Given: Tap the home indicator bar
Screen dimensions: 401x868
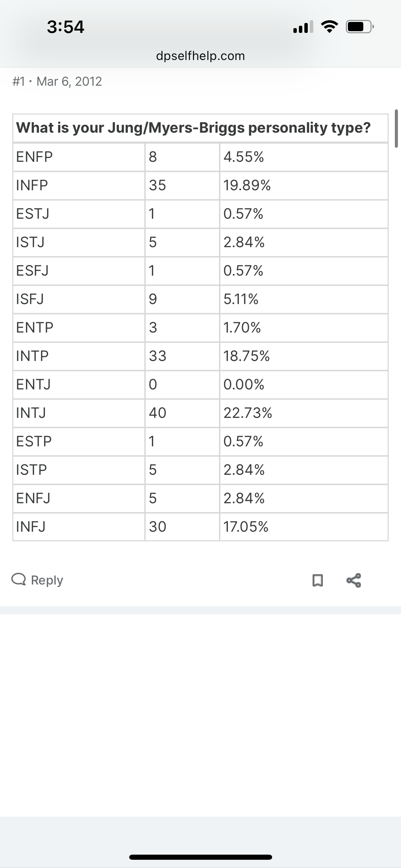Looking at the screenshot, I should coord(200,857).
